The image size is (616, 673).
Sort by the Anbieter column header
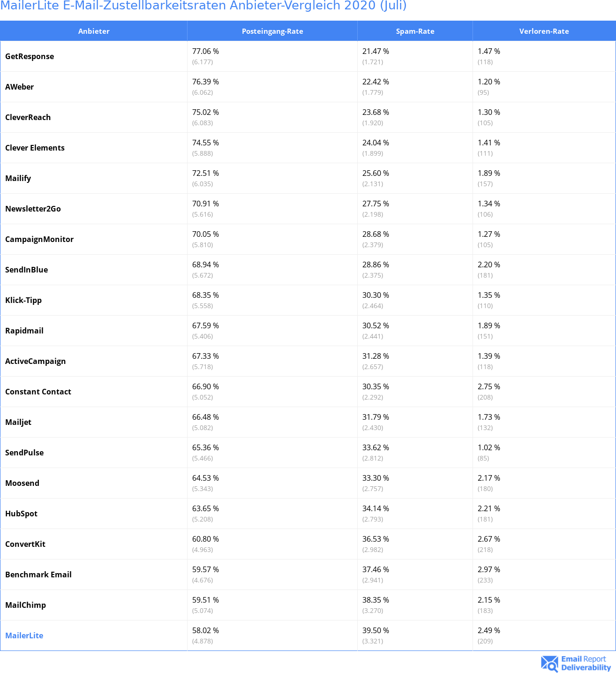coord(94,31)
